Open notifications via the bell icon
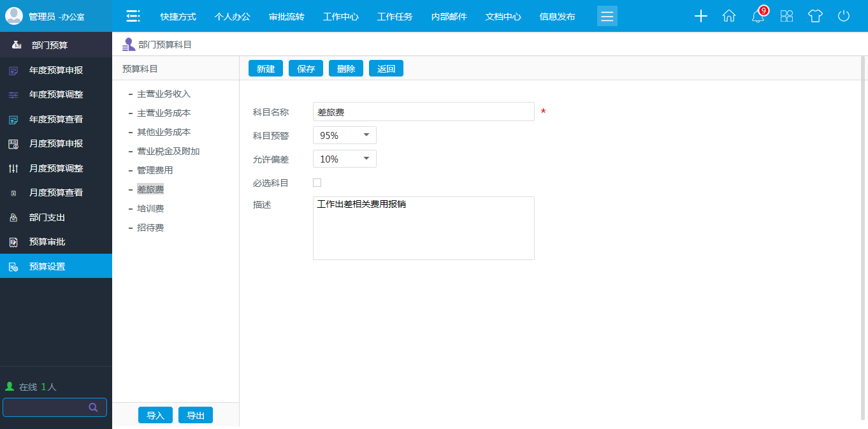The height and width of the screenshot is (429, 868). coord(757,17)
